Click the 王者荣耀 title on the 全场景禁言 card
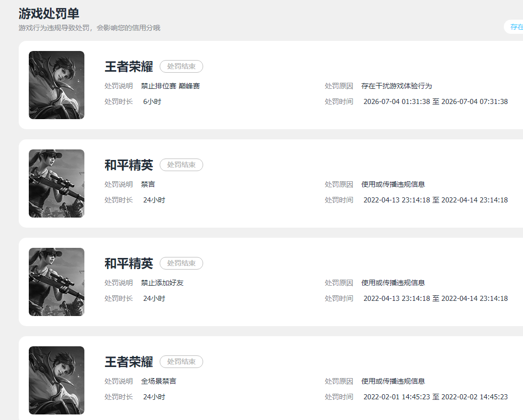 pos(129,361)
